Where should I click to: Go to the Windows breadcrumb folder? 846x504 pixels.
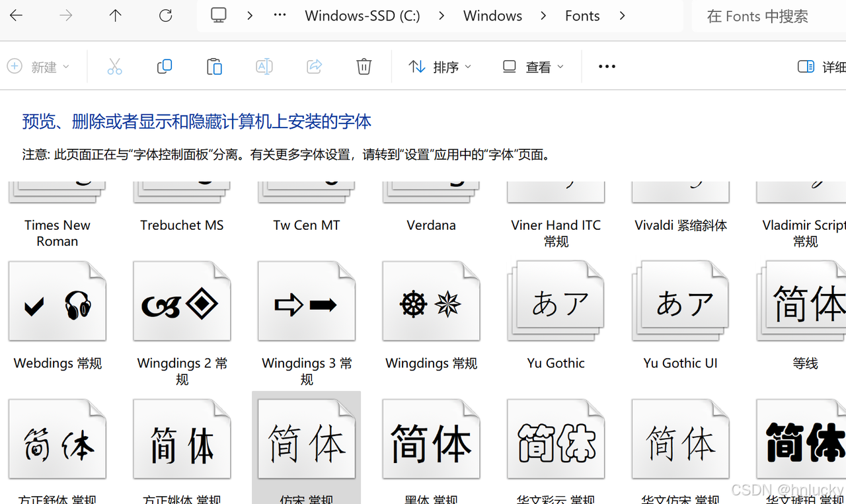[492, 15]
